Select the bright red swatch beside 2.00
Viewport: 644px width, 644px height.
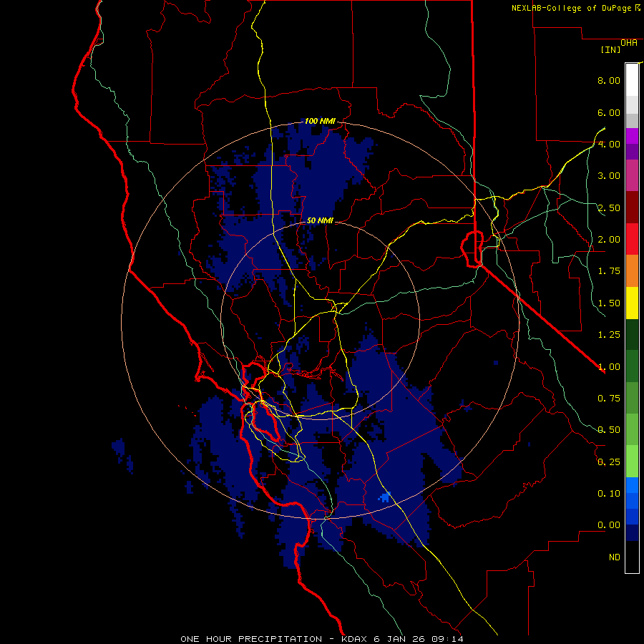(632, 239)
